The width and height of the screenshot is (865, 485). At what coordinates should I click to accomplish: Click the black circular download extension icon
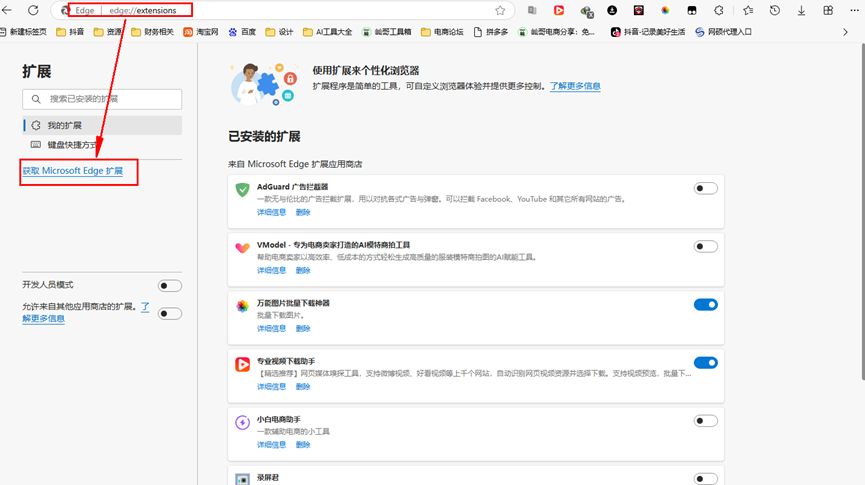pyautogui.click(x=612, y=10)
